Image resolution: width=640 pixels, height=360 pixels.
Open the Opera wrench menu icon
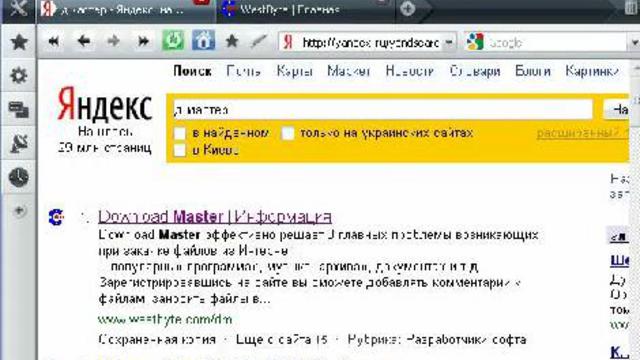(18, 8)
